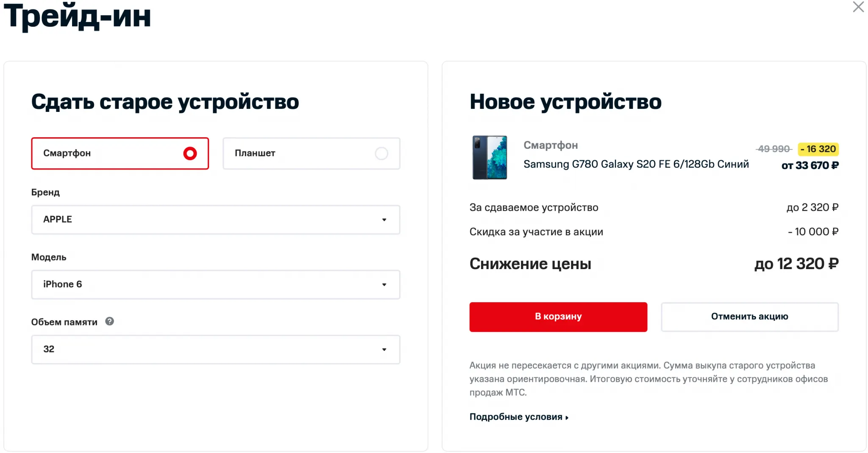This screenshot has width=868, height=453.
Task: Click the Отменить акцию button
Action: click(749, 317)
